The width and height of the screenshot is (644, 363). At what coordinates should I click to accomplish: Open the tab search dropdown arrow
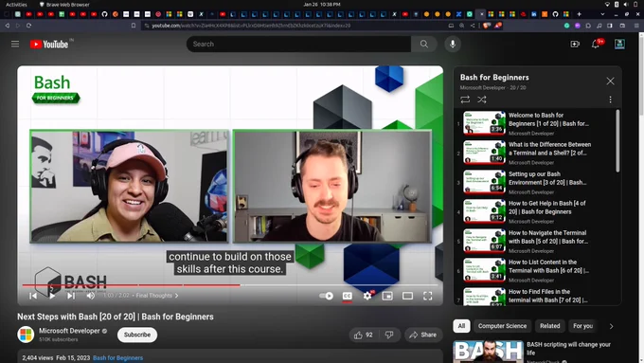coord(602,14)
